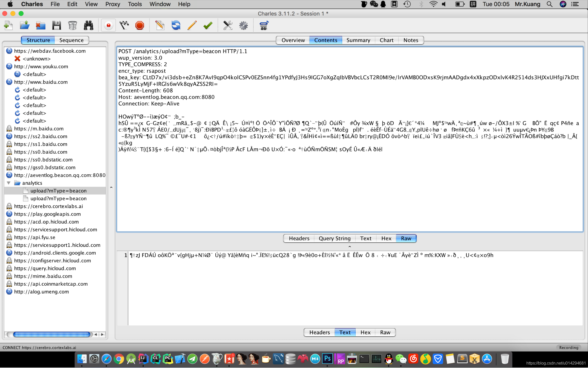Open Settings via the gear icon
The height and width of the screenshot is (368, 588).
[x=243, y=25]
